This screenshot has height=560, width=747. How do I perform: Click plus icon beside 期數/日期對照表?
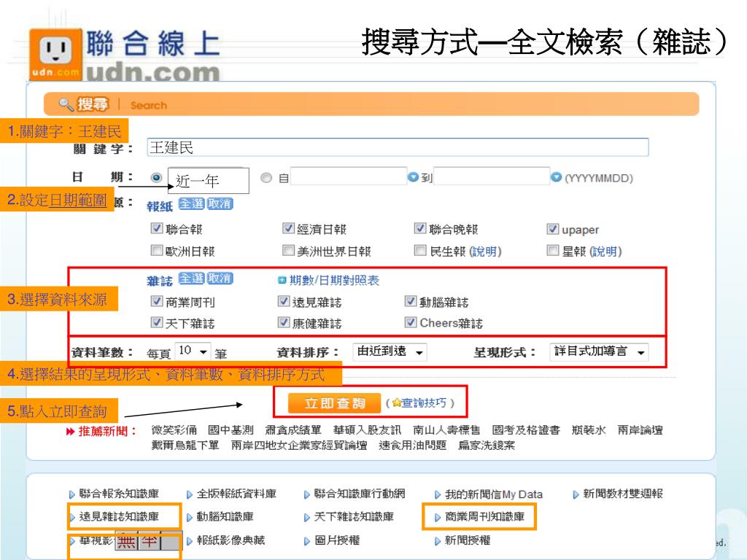pyautogui.click(x=282, y=281)
